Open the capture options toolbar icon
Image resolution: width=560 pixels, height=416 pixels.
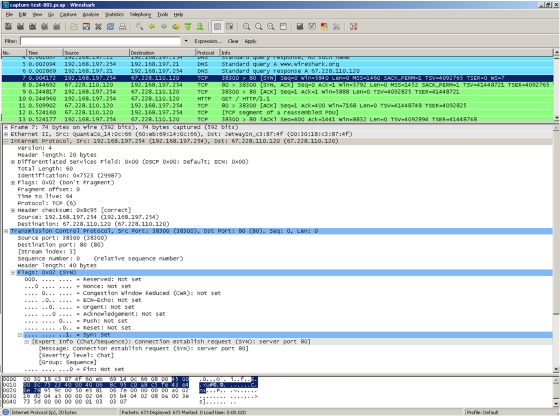click(x=20, y=26)
